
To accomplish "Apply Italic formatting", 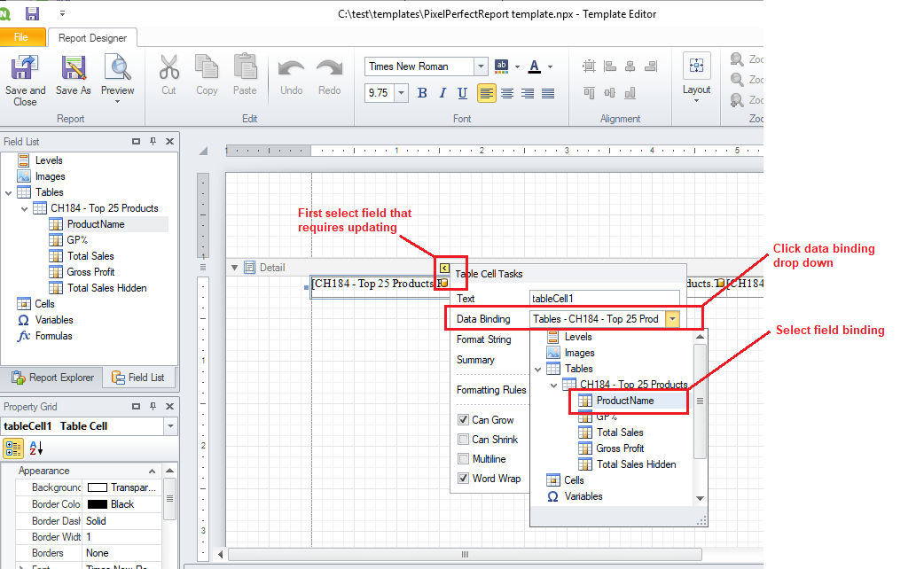I will click(x=442, y=93).
